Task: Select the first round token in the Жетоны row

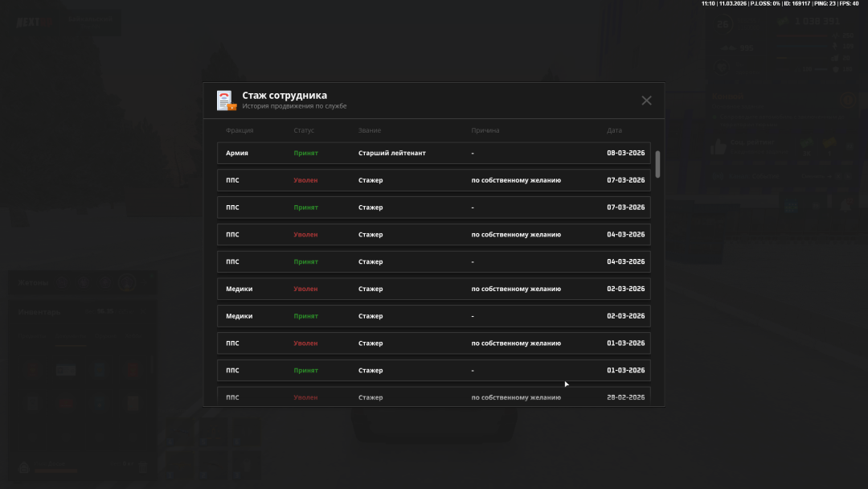Action: pos(62,282)
